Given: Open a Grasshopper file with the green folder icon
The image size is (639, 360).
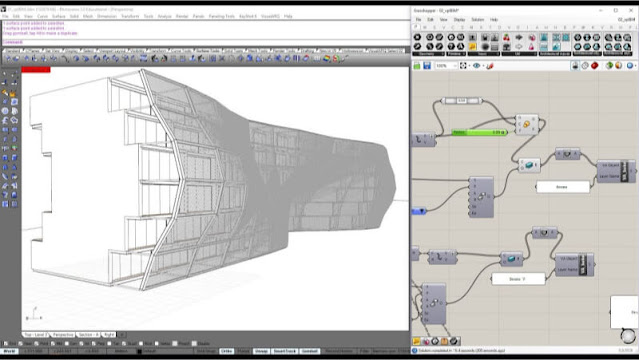Looking at the screenshot, I should coord(416,66).
